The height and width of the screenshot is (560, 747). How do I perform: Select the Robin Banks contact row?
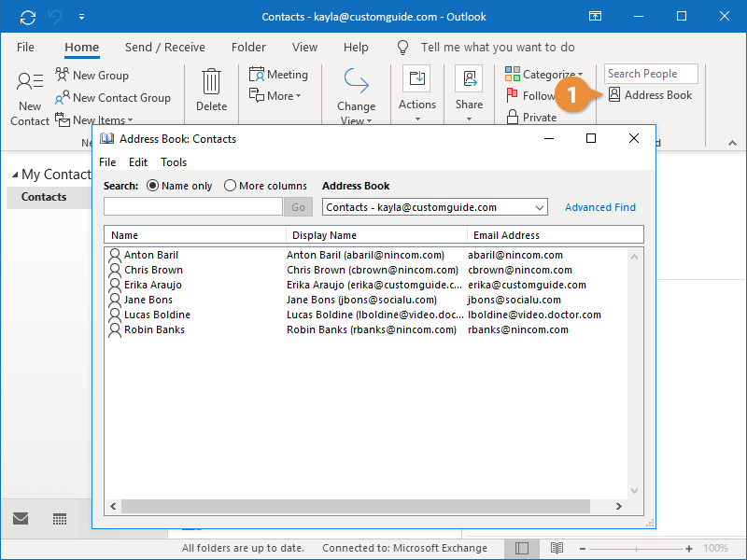366,329
